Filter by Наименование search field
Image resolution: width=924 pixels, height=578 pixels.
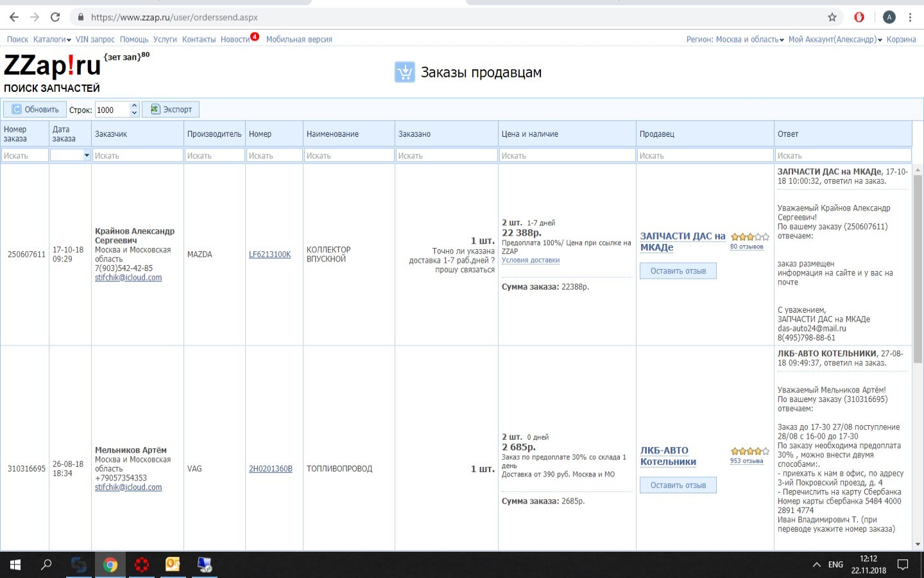point(348,155)
